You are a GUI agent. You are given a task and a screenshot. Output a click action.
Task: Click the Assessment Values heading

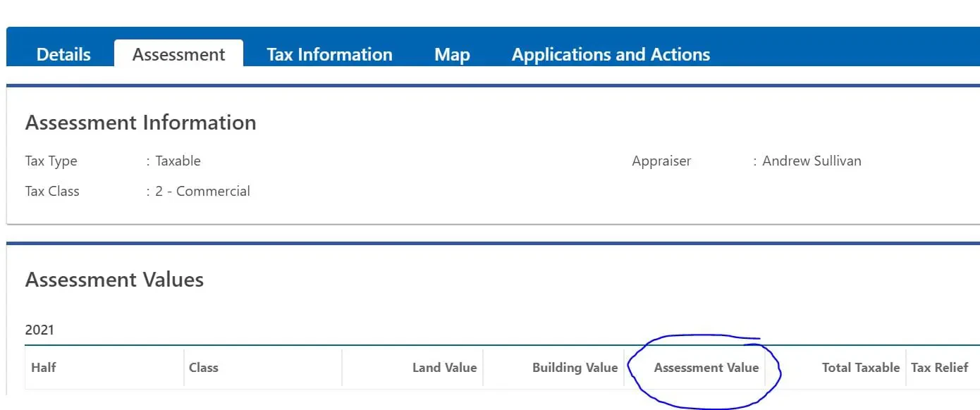114,280
